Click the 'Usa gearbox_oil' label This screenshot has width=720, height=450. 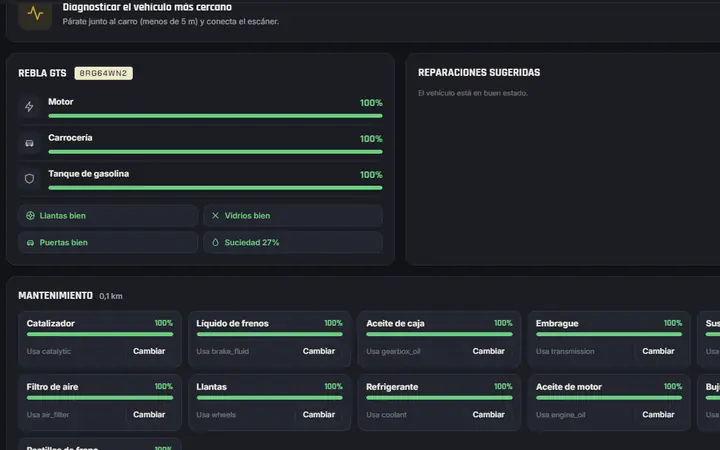394,351
